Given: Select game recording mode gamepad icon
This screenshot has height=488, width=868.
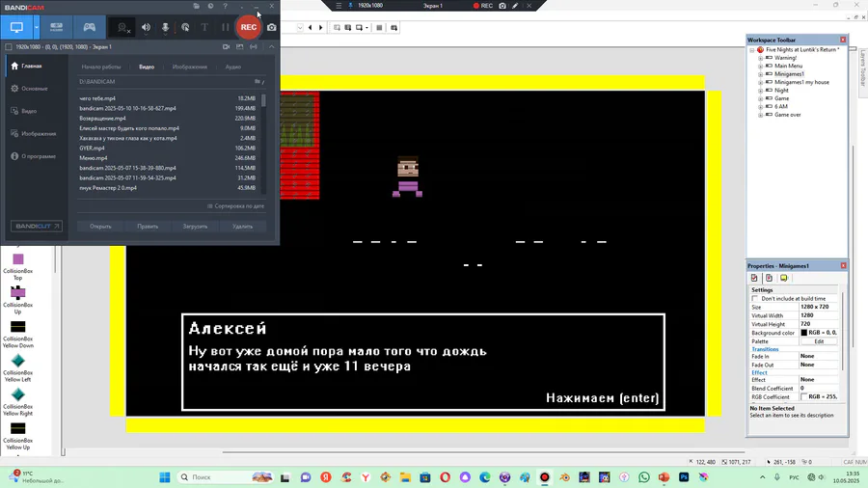Looking at the screenshot, I should [89, 27].
